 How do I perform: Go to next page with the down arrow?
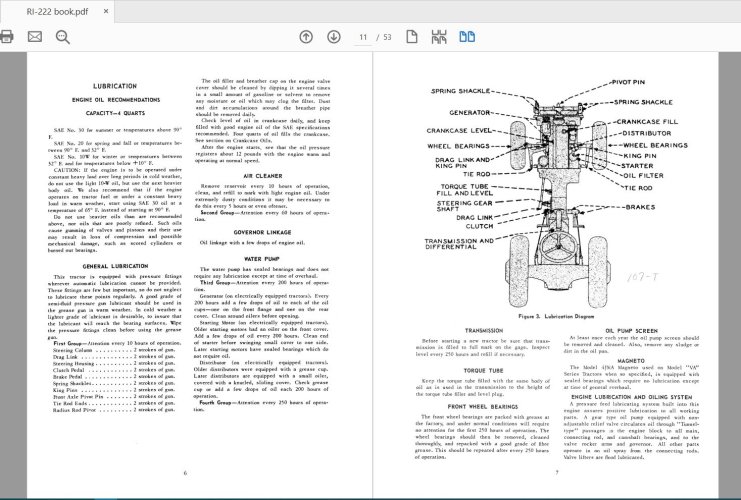333,37
